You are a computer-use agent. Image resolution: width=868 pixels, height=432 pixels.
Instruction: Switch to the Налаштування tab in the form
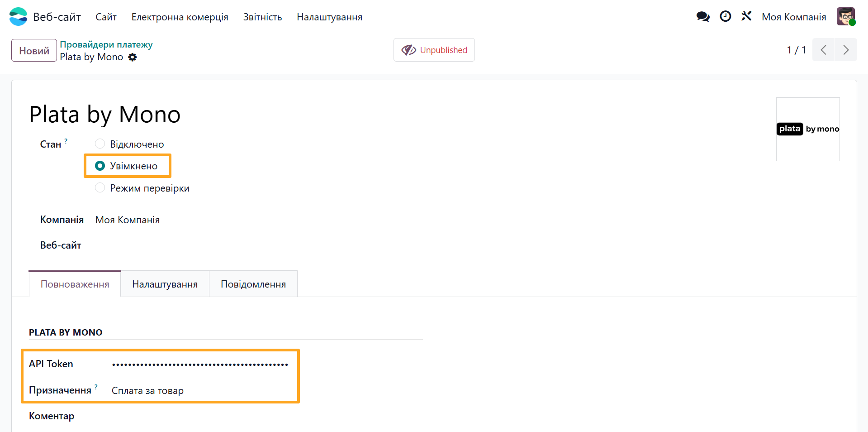tap(165, 284)
